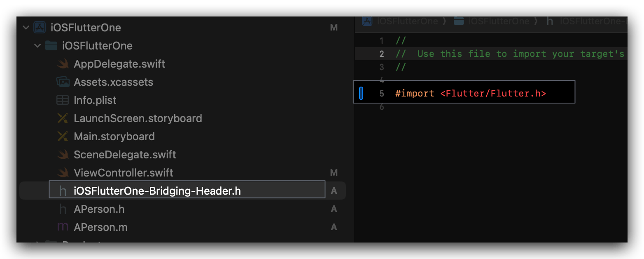This screenshot has height=259, width=644.
Task: Click the Flutter/Flutter.h import text
Action: tap(493, 94)
